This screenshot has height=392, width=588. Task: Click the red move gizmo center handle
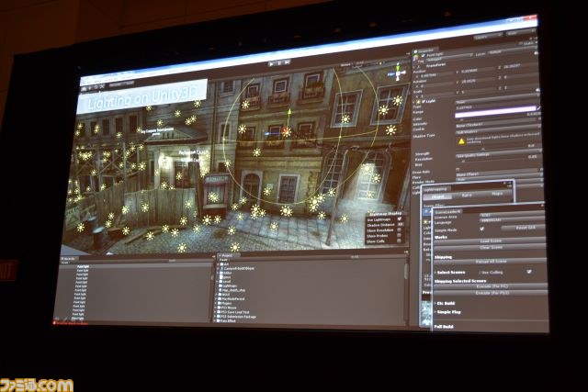coord(286,130)
